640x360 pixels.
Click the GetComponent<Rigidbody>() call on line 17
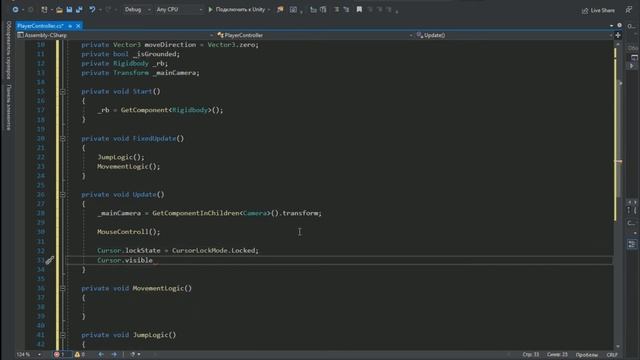(x=171, y=110)
